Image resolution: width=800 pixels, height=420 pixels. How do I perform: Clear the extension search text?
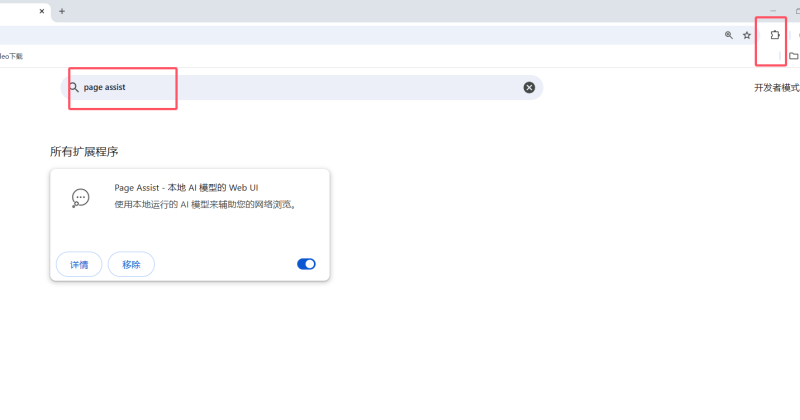point(529,87)
